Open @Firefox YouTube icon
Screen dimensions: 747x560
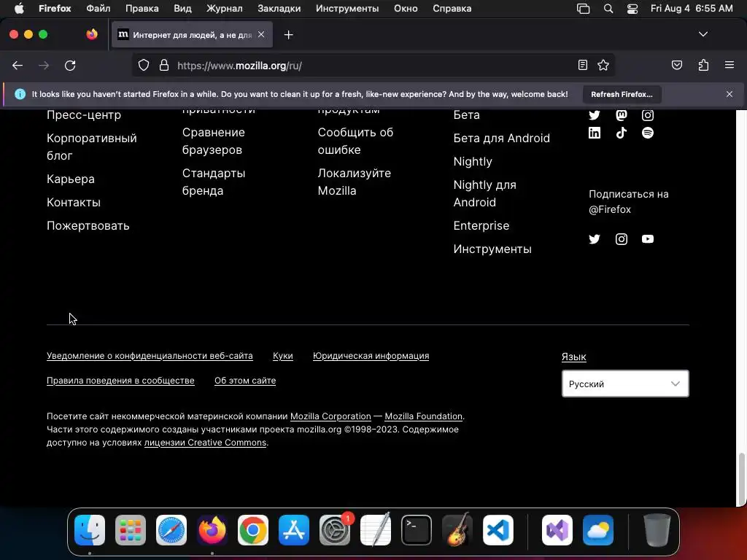pos(648,239)
